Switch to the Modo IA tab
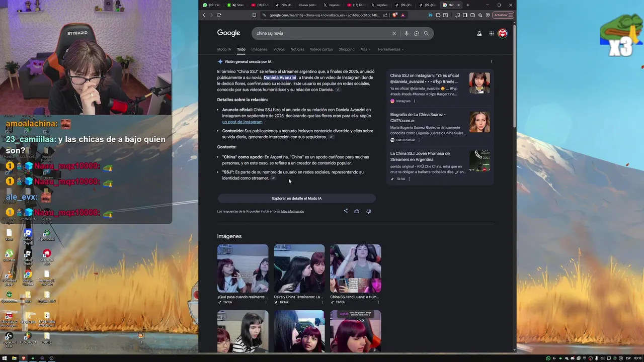Screen dimensions: 644x362 click(x=224, y=49)
